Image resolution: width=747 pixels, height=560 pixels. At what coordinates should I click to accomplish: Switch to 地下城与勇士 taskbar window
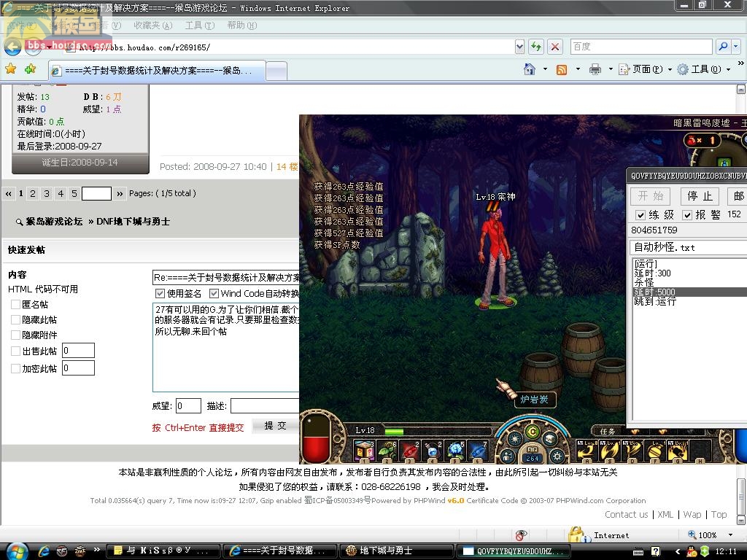396,551
